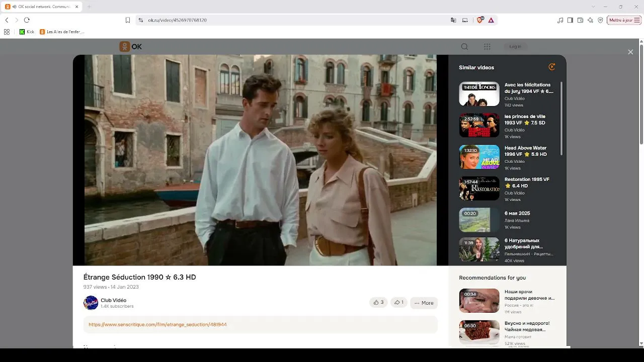Open the senscritique.com film link
The height and width of the screenshot is (362, 644).
coord(157,324)
